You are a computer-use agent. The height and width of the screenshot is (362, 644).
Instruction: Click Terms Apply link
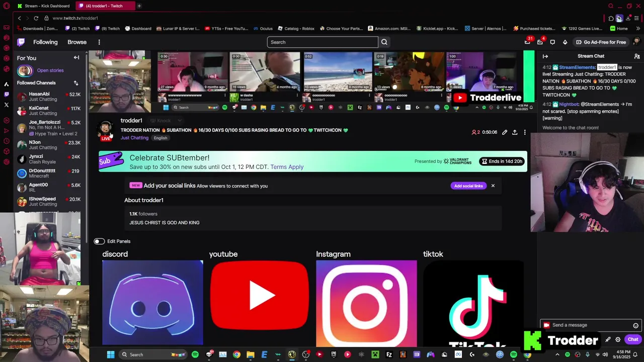pyautogui.click(x=287, y=167)
